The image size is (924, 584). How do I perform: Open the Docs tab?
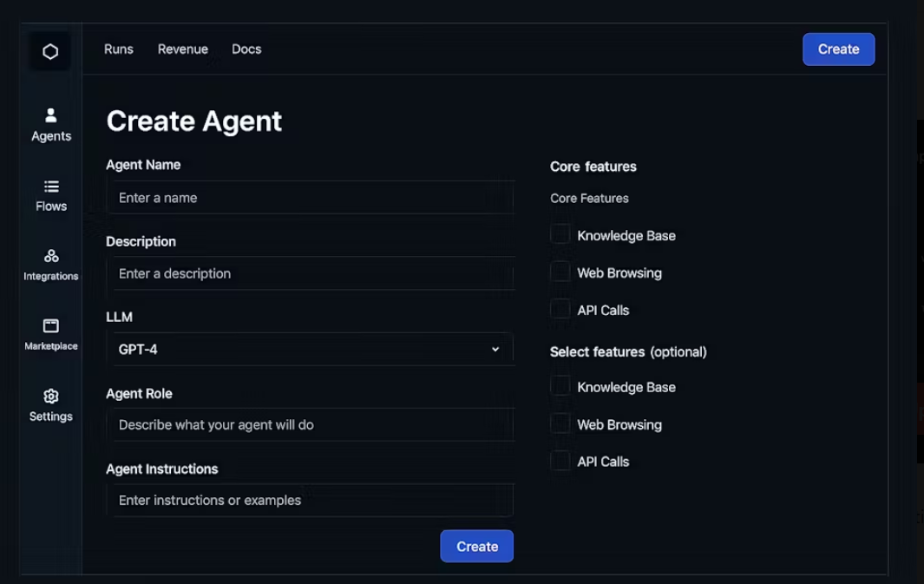pyautogui.click(x=246, y=49)
